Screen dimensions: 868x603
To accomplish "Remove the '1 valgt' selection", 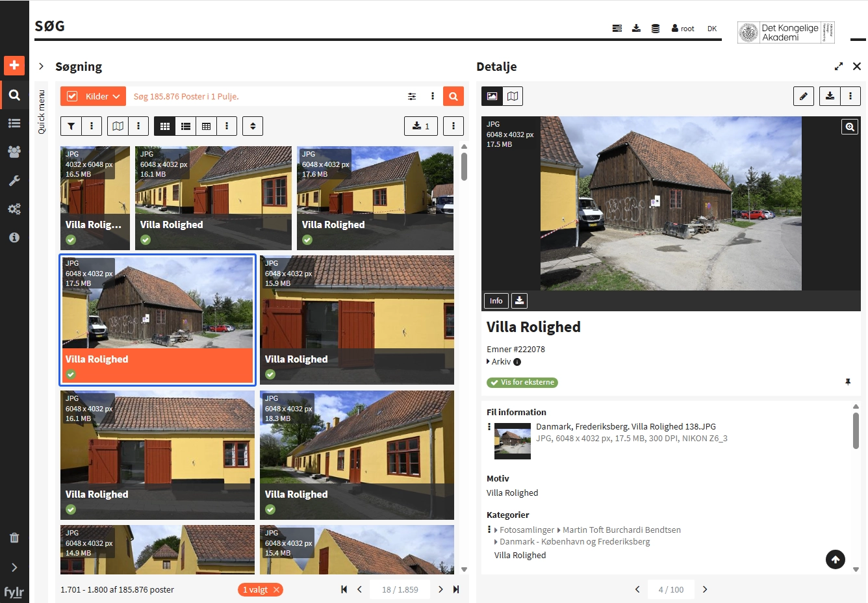I will click(276, 590).
